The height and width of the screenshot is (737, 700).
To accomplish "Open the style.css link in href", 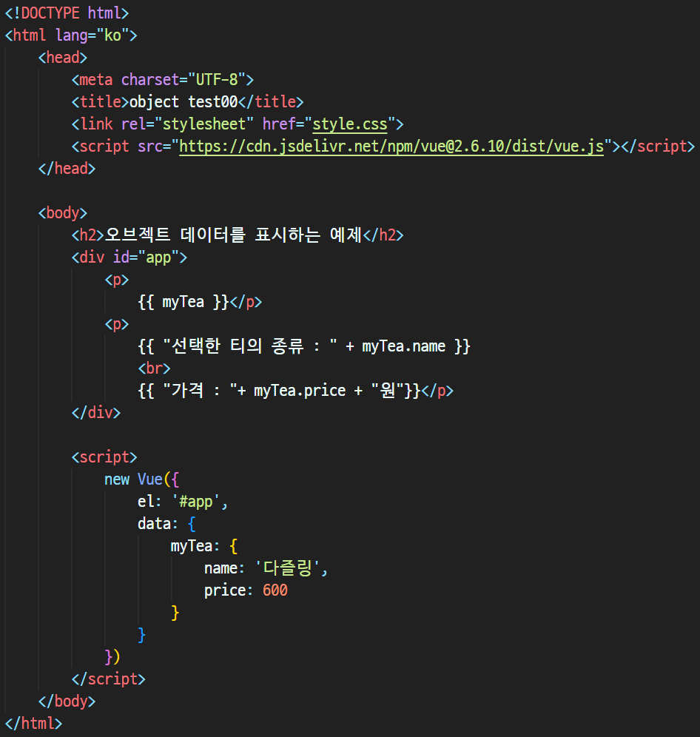I will tap(350, 124).
